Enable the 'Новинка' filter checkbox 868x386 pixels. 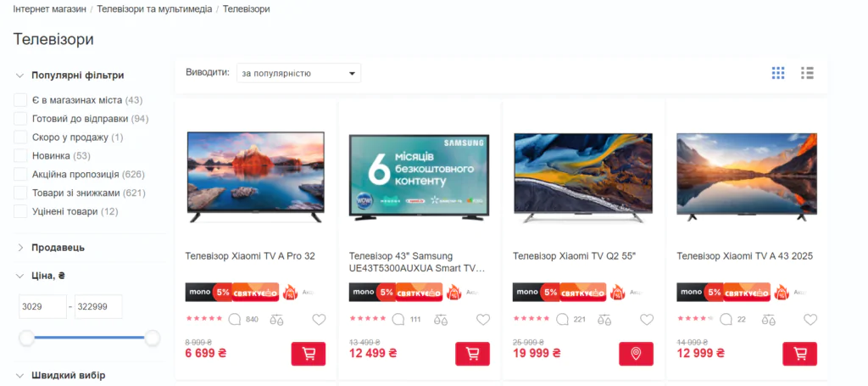coord(20,155)
